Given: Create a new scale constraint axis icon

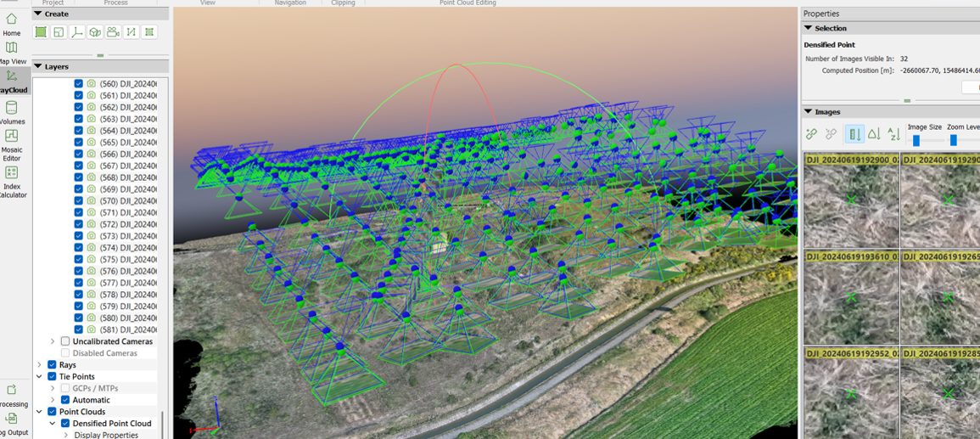Looking at the screenshot, I should coord(77,32).
